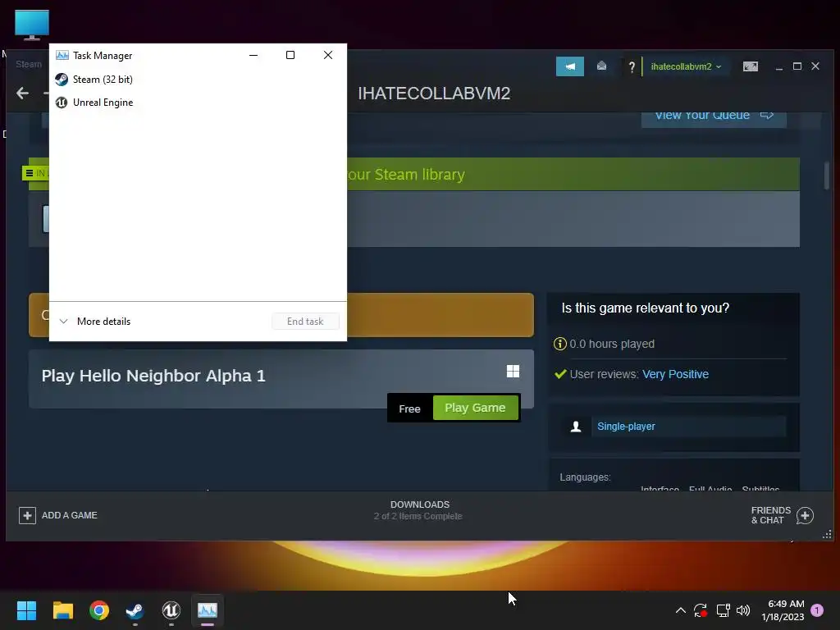The height and width of the screenshot is (630, 840).
Task: Switch Steam to Big Picture mode icon
Action: (750, 66)
